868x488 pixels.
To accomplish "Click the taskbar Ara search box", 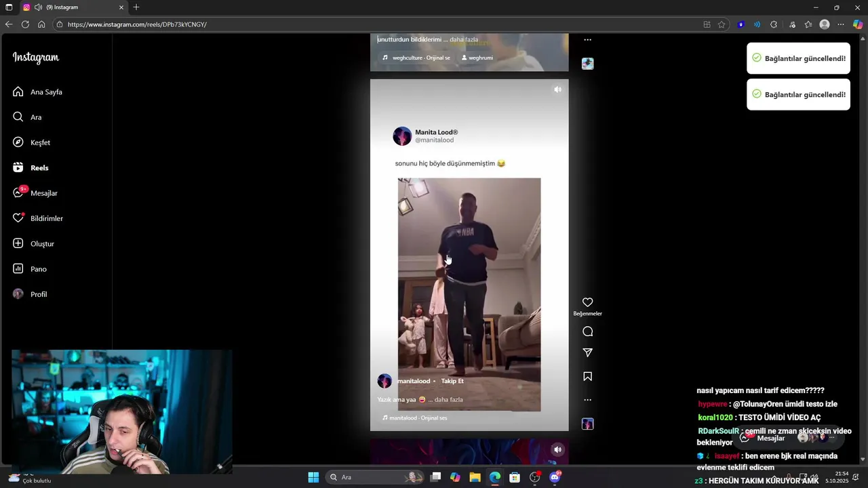I will click(x=375, y=477).
